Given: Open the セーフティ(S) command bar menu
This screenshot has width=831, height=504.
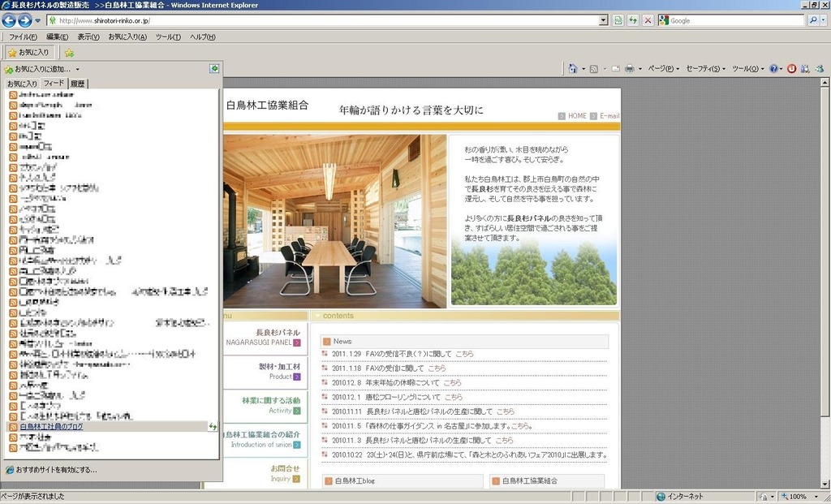Looking at the screenshot, I should pos(706,69).
